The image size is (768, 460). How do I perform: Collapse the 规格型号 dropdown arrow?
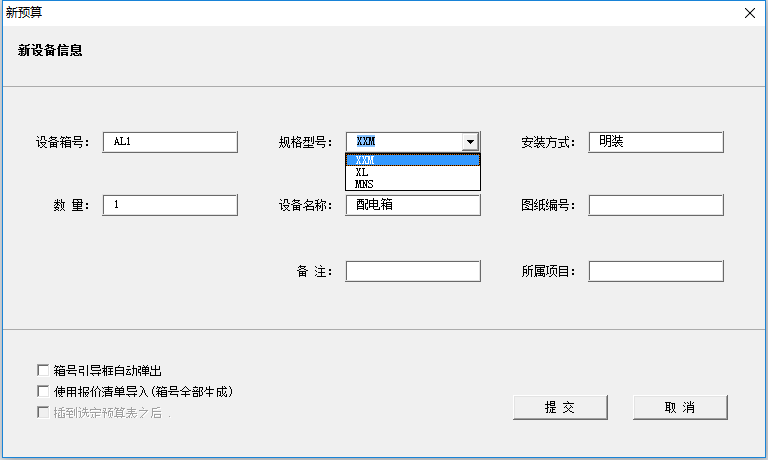coord(470,142)
